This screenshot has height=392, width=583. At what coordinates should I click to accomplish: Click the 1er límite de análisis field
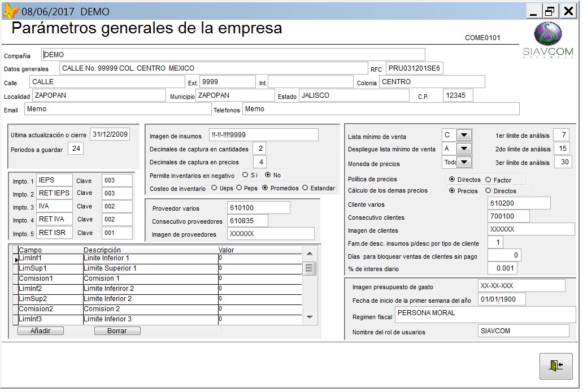coord(562,134)
